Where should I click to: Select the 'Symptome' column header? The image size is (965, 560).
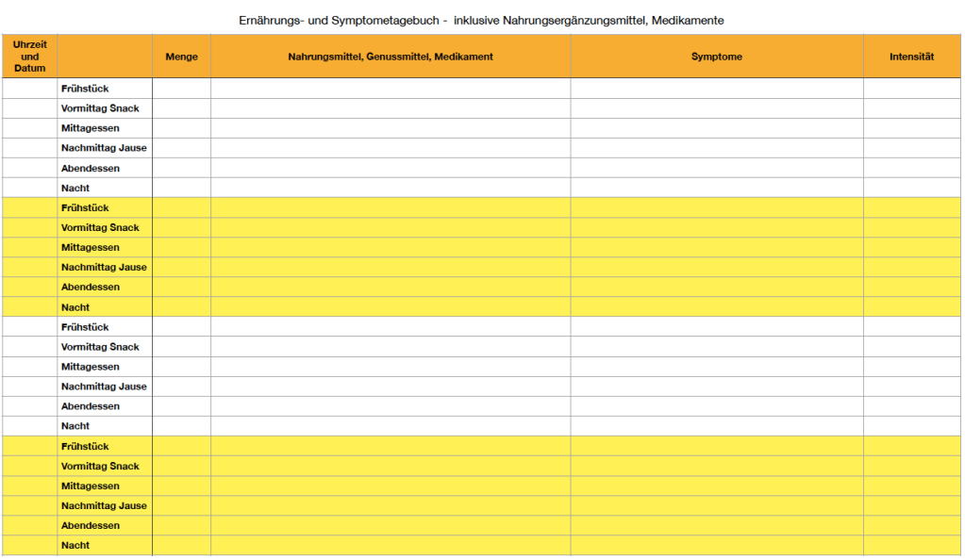pos(716,57)
